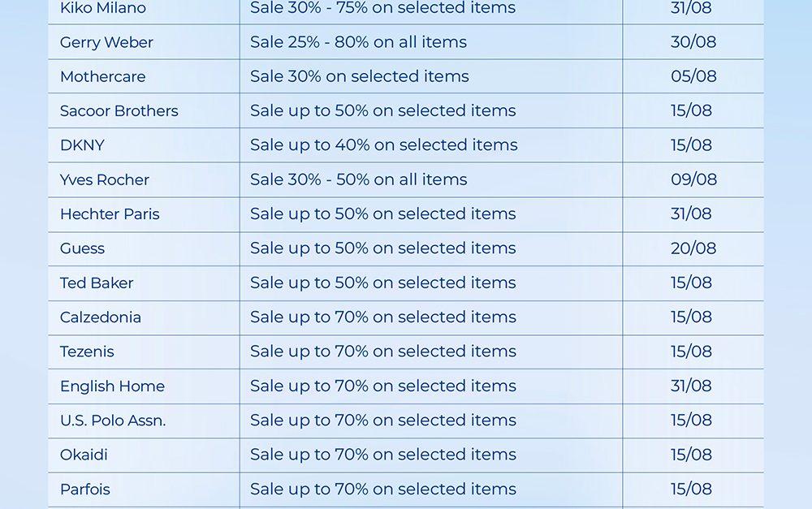Select Guess's 20/08 end date
The height and width of the screenshot is (509, 812).
click(693, 248)
